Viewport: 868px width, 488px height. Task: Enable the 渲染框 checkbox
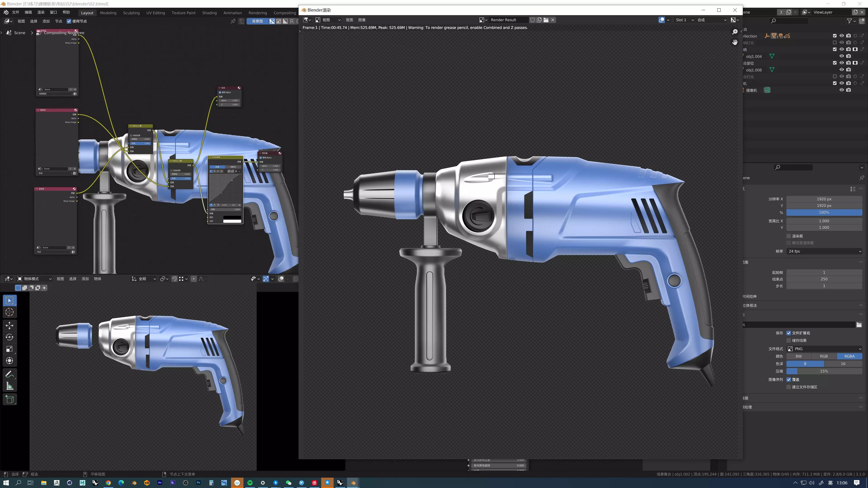[788, 236]
